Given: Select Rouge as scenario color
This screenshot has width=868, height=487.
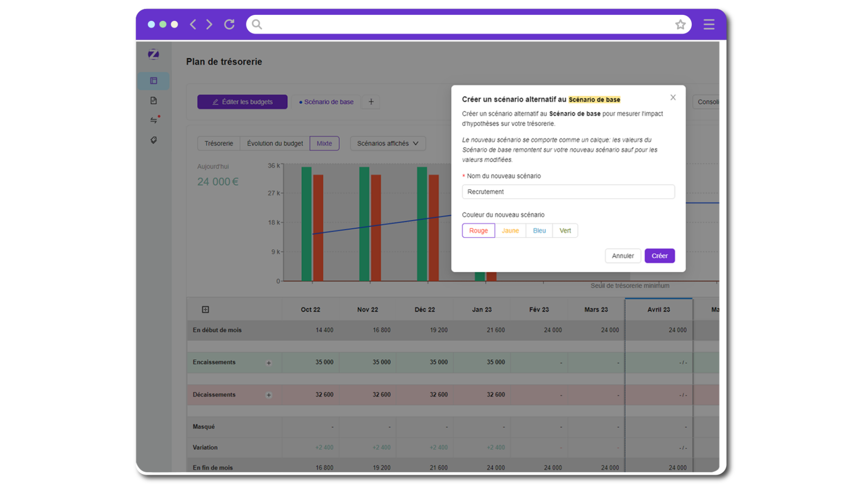Looking at the screenshot, I should (478, 231).
